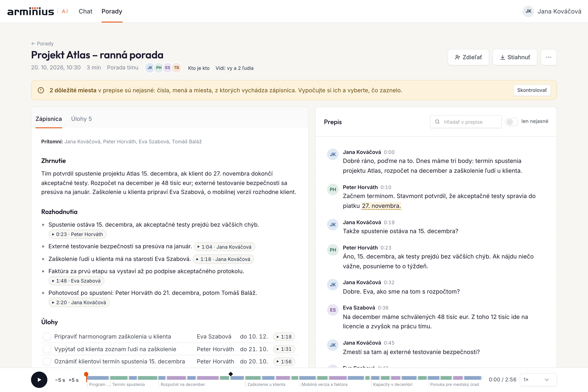Viewport: 588px width, 392px height.
Task: Open Jana Kováčová's user profile in the top bar
Action: (552, 11)
